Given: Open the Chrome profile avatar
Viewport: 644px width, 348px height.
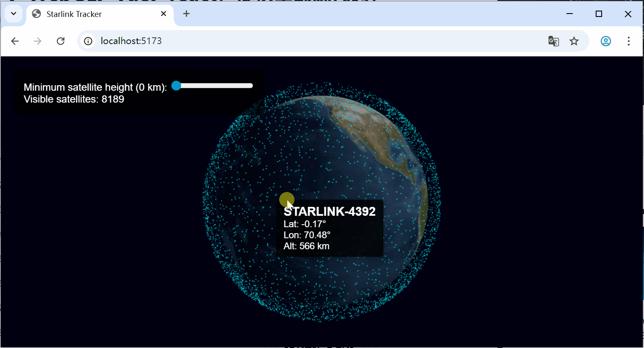Looking at the screenshot, I should [606, 41].
